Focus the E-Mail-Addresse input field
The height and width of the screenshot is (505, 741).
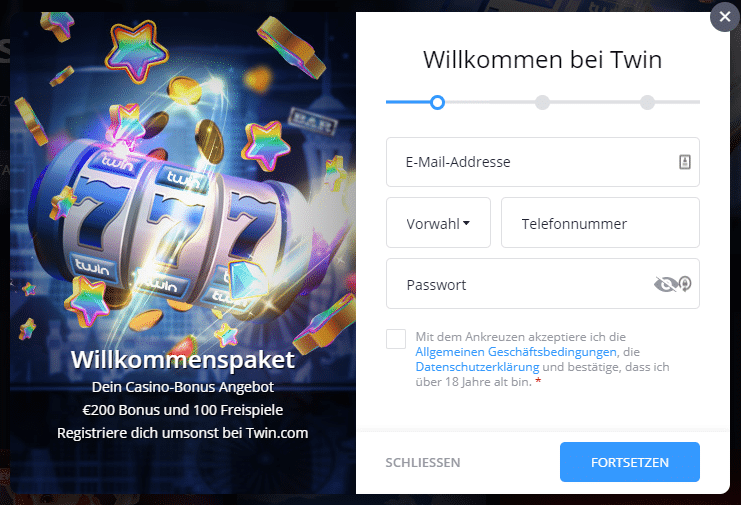click(543, 162)
